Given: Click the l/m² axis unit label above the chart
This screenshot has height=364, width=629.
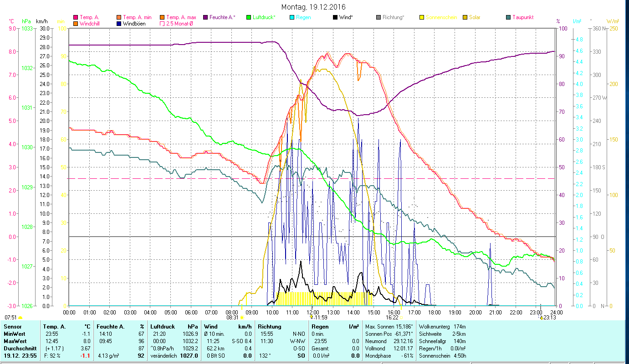Looking at the screenshot, I should point(577,21).
